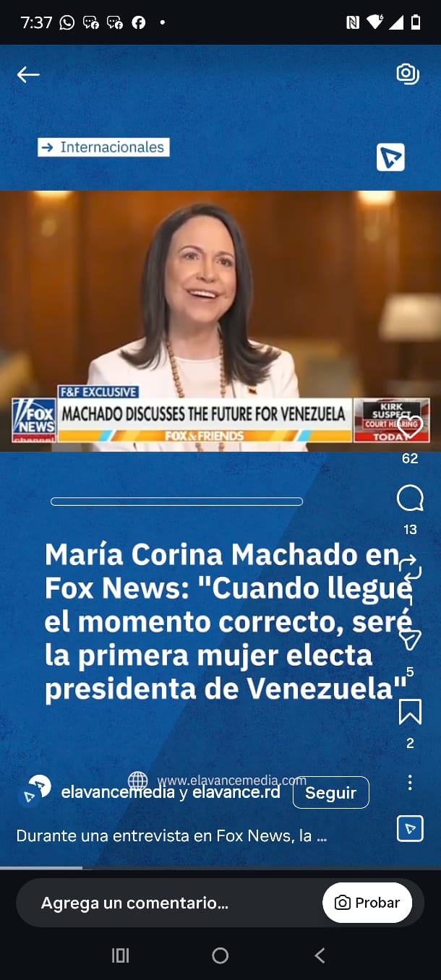The height and width of the screenshot is (980, 441).
Task: Tap the Android home circle button
Action: tap(220, 955)
